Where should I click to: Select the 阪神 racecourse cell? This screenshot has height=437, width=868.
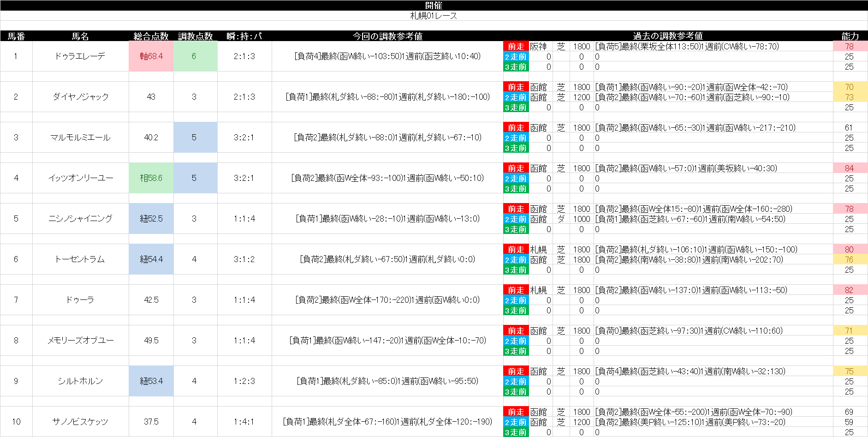pos(538,47)
